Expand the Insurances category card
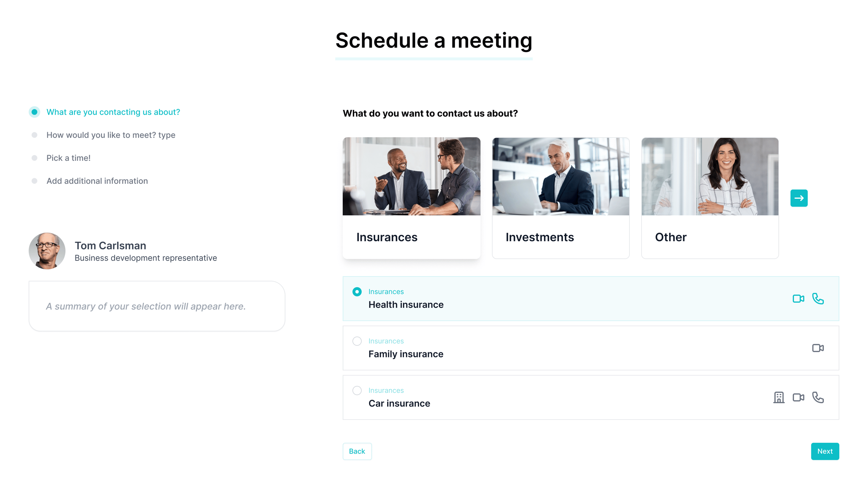868x487 pixels. coord(411,197)
